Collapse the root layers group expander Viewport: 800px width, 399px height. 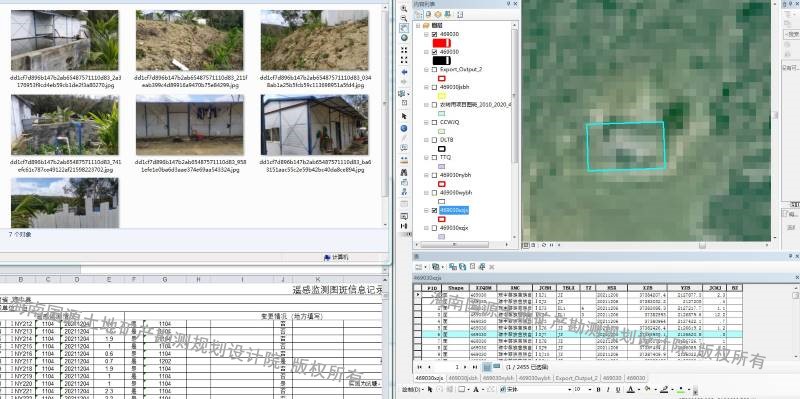point(418,25)
